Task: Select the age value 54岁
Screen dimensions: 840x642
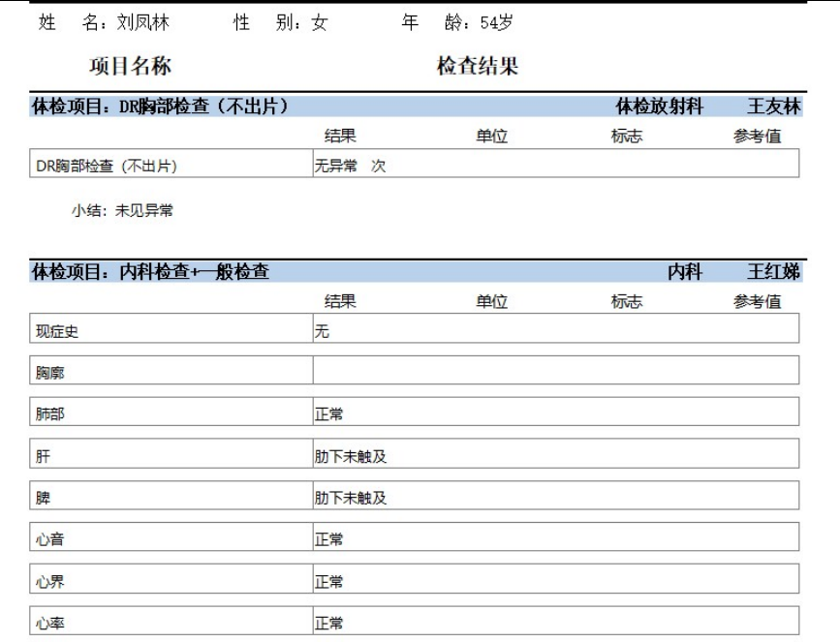Action: [x=496, y=23]
